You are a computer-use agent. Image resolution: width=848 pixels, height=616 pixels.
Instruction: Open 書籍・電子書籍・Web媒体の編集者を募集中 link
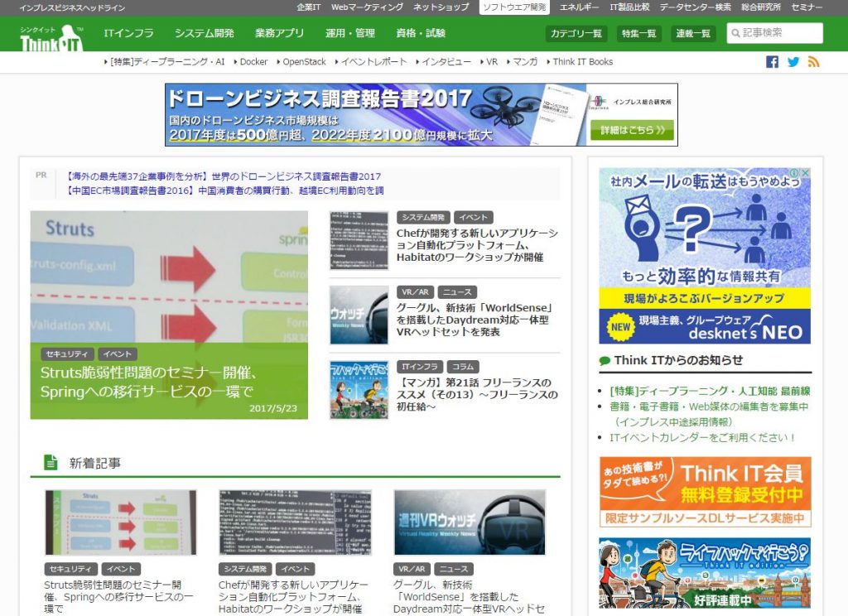point(709,414)
